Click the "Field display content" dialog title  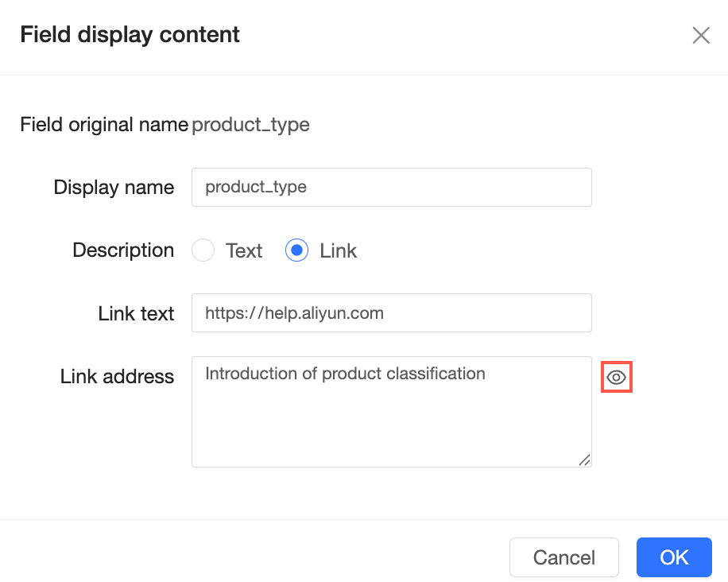point(130,35)
